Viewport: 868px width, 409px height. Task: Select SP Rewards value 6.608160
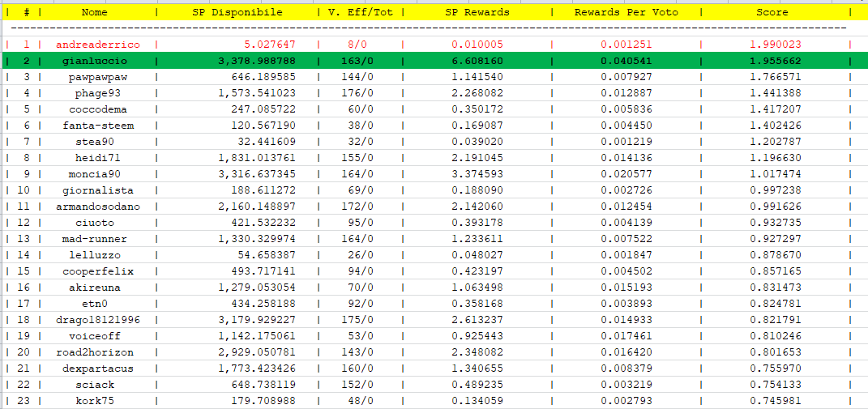point(477,61)
